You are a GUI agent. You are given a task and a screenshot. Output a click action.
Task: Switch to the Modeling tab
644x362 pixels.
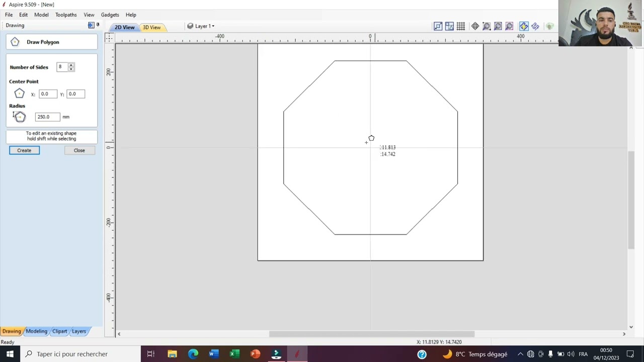click(36, 331)
